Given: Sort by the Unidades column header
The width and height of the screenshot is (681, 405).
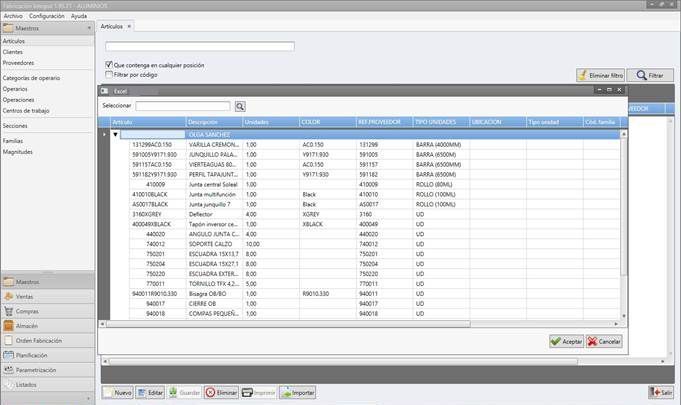Looking at the screenshot, I should (x=271, y=122).
